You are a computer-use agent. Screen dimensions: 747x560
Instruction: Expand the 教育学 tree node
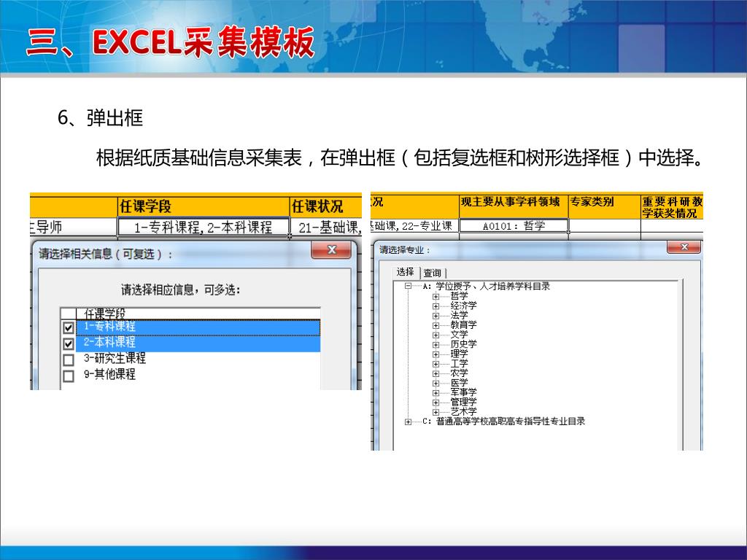click(x=436, y=325)
